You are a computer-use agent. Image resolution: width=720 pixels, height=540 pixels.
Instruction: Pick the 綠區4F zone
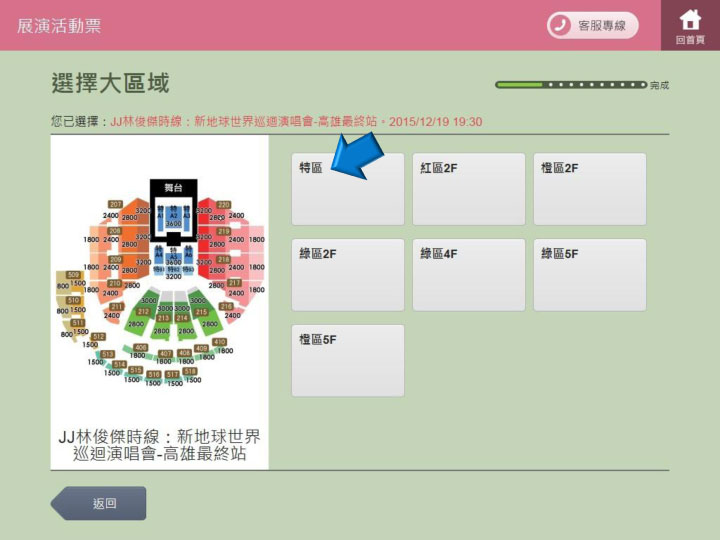click(x=469, y=275)
